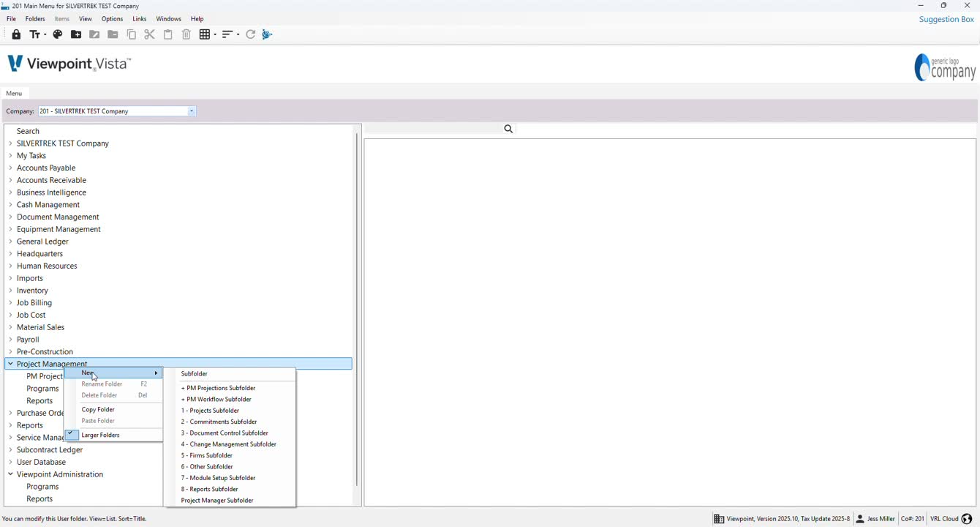Click the trash can delete icon
This screenshot has height=527, width=980.
tap(186, 34)
